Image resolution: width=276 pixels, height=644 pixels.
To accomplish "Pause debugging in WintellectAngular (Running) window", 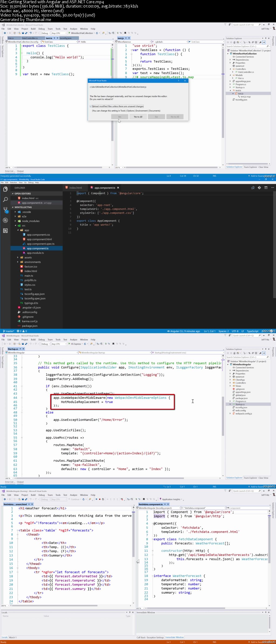I will pyautogui.click(x=96, y=499).
